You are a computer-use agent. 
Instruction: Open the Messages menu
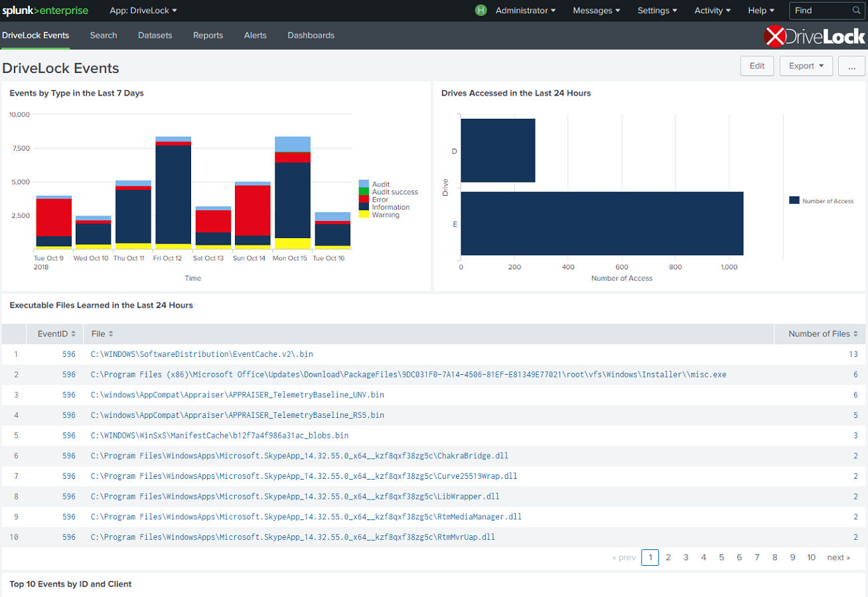(x=597, y=11)
